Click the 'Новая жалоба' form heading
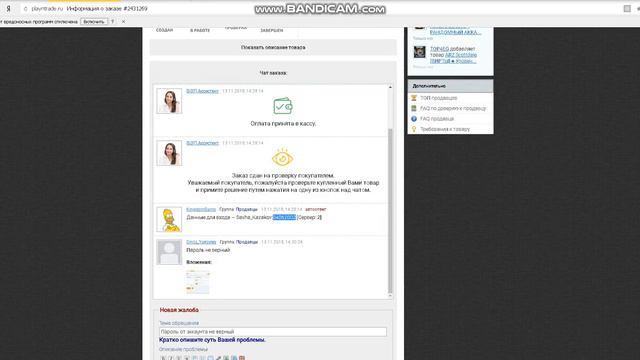640x360 pixels. click(x=179, y=310)
